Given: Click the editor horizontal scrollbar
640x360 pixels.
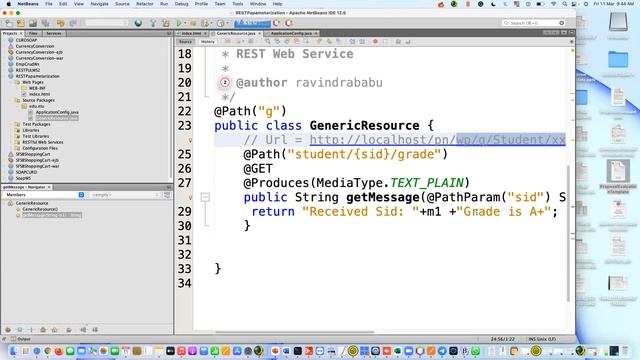Looking at the screenshot, I should 294,332.
